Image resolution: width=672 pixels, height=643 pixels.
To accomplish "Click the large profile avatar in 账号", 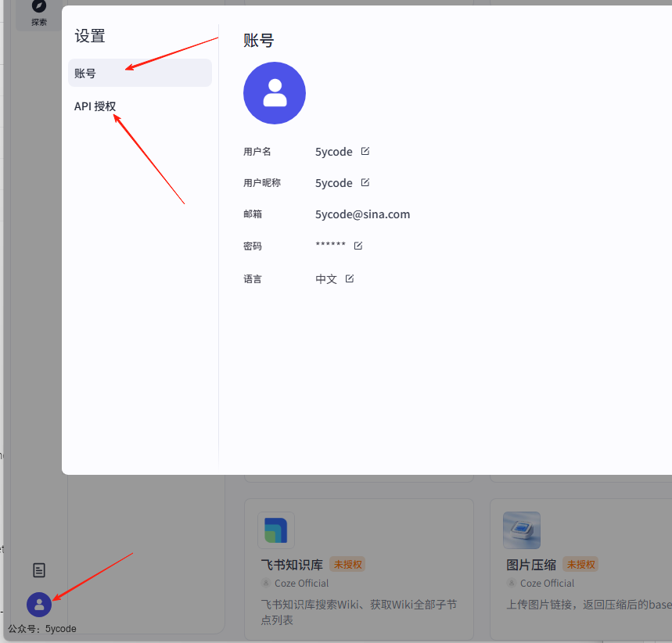I will click(x=275, y=93).
